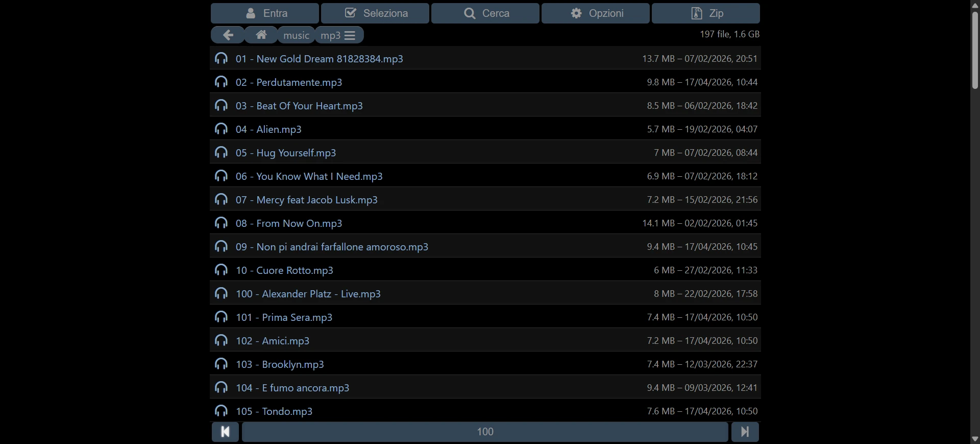Viewport: 980px width, 444px height.
Task: Click headphones icon for Cuore Rotto
Action: tap(221, 270)
